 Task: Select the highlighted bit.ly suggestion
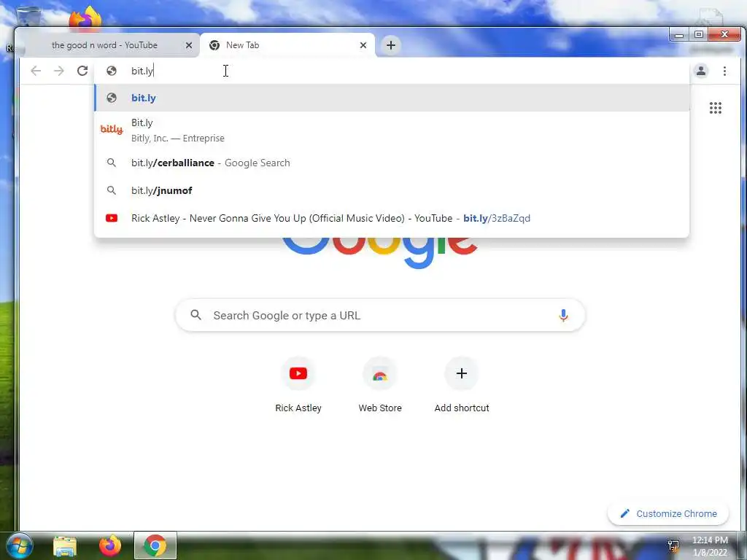click(x=392, y=98)
